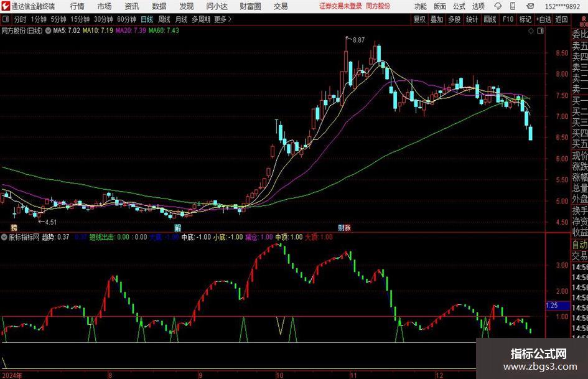
Task: Open the 版面 menu
Action: (439, 6)
